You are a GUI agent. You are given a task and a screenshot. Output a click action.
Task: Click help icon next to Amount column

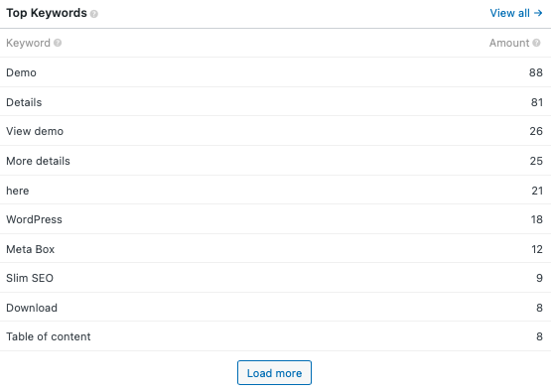tap(536, 43)
